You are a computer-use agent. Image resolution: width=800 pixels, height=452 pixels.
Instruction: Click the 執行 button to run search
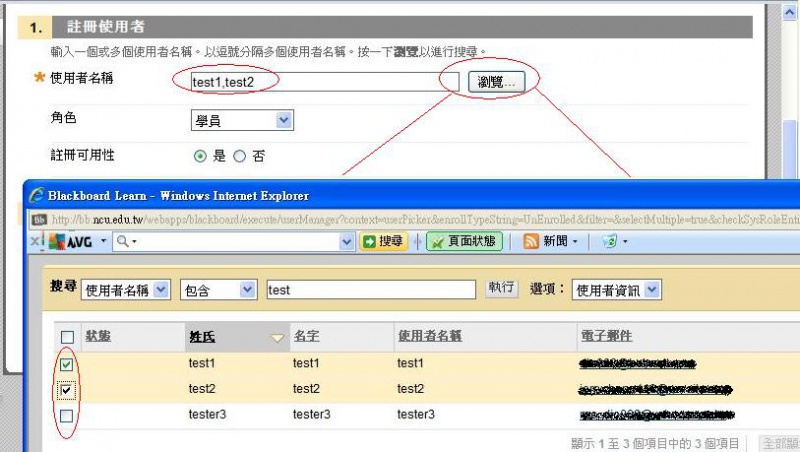coord(501,288)
